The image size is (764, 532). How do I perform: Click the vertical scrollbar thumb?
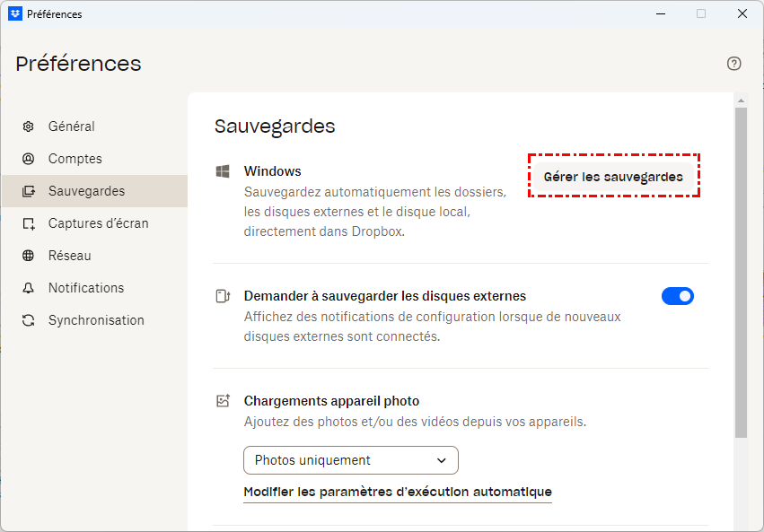coord(741,269)
